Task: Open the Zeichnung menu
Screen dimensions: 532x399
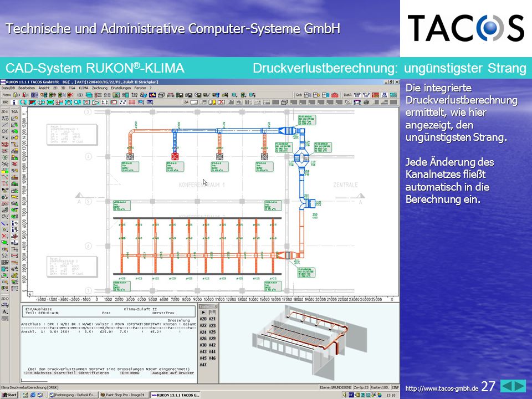Action: coord(99,88)
